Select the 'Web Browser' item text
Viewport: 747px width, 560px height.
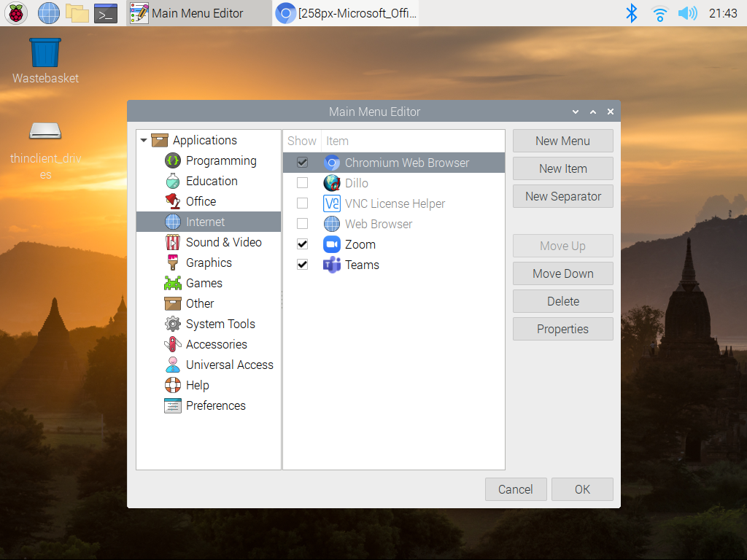379,224
